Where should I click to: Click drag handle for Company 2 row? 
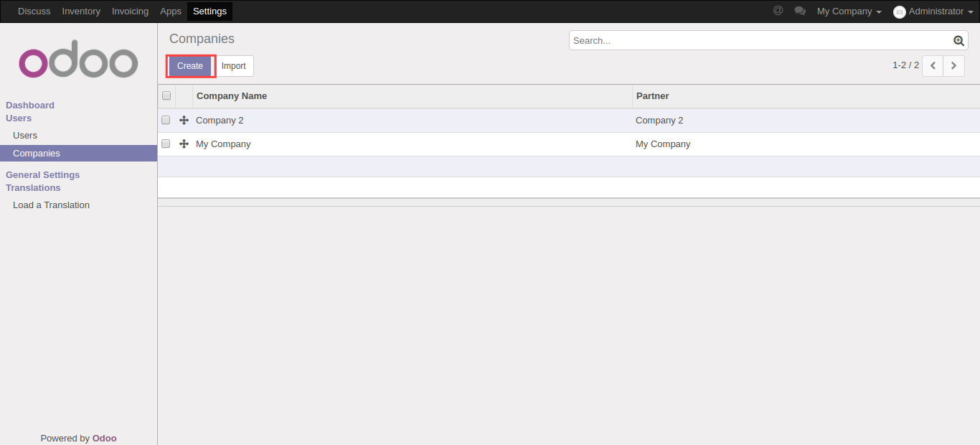[184, 121]
